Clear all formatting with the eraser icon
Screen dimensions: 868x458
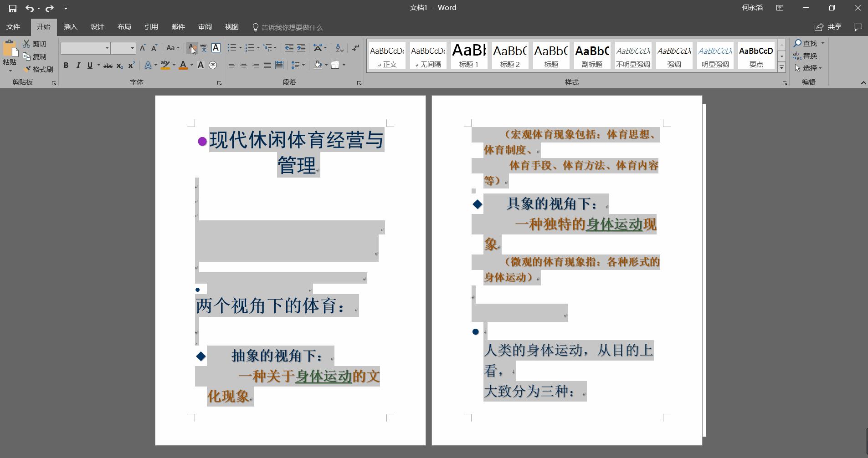(191, 48)
